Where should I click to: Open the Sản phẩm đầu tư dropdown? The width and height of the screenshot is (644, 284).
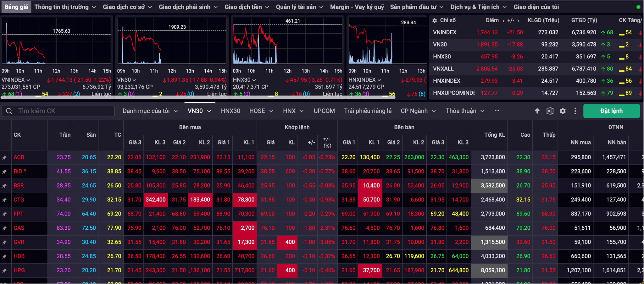tap(417, 7)
